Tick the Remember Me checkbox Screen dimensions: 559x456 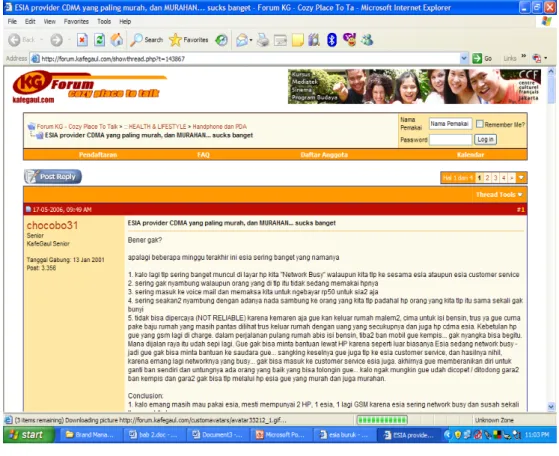coord(479,124)
